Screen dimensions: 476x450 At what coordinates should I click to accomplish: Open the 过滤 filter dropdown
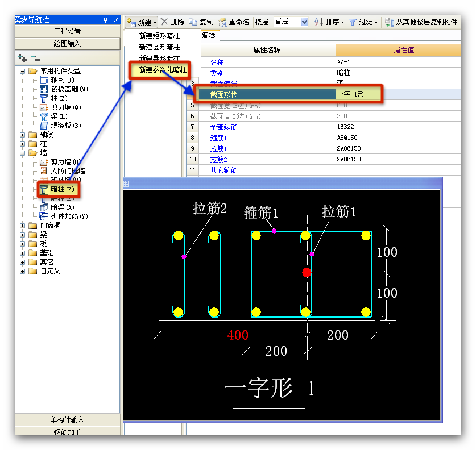pyautogui.click(x=363, y=22)
